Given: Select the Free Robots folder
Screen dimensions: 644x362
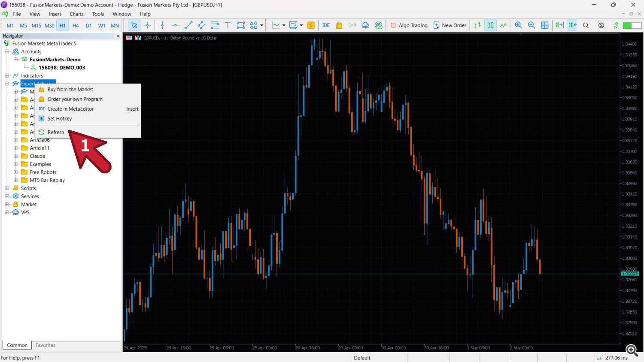Looking at the screenshot, I should click(43, 172).
